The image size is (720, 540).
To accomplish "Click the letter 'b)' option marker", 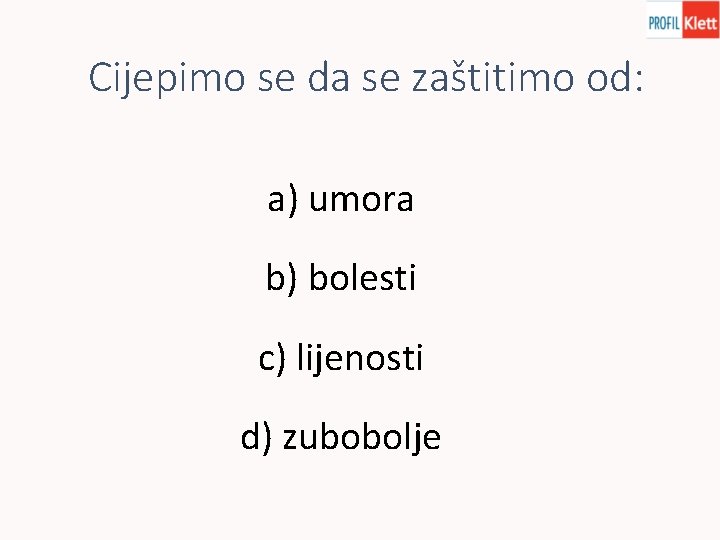I will [x=281, y=279].
